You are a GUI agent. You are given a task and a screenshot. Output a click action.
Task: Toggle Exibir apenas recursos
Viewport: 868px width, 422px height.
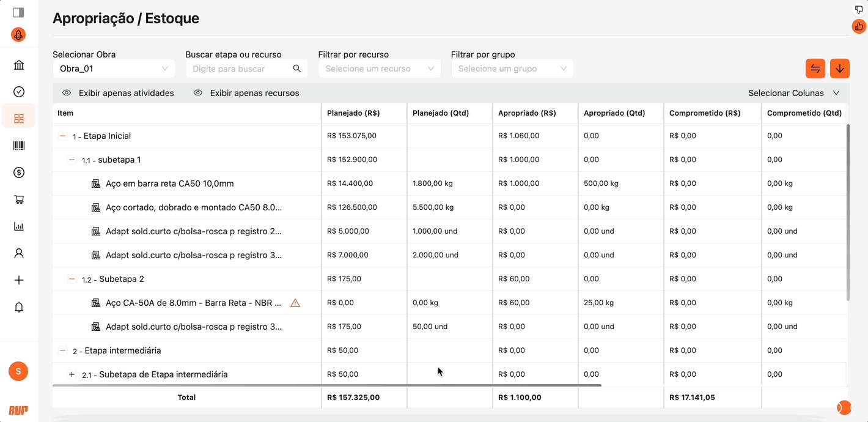pos(246,93)
